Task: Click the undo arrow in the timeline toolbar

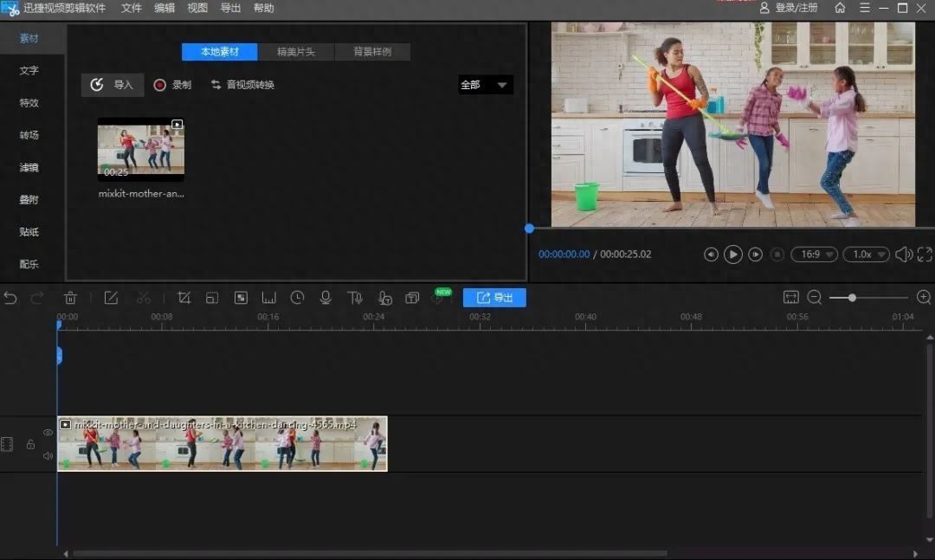Action: point(10,298)
